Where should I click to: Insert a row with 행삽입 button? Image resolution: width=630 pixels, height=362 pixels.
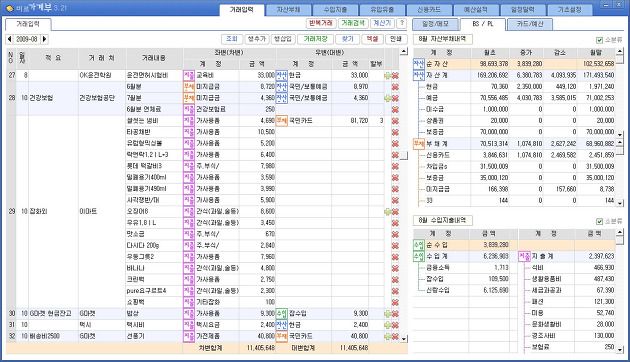tap(283, 39)
